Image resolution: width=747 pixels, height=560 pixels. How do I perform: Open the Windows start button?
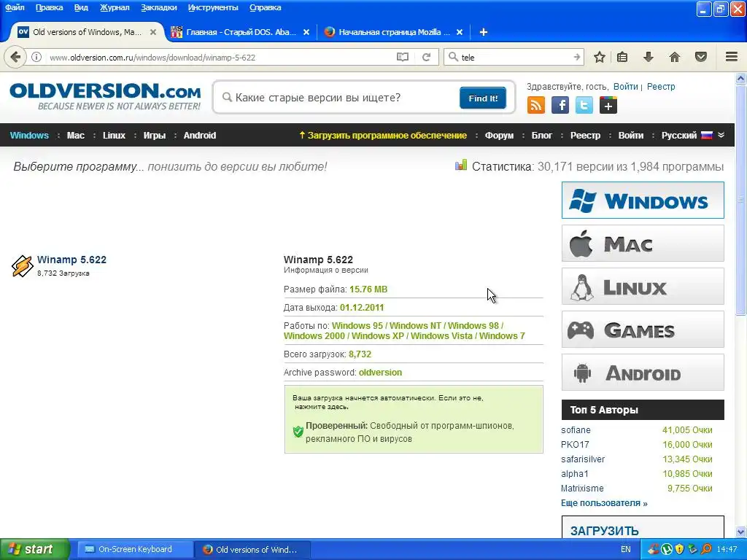[34, 549]
